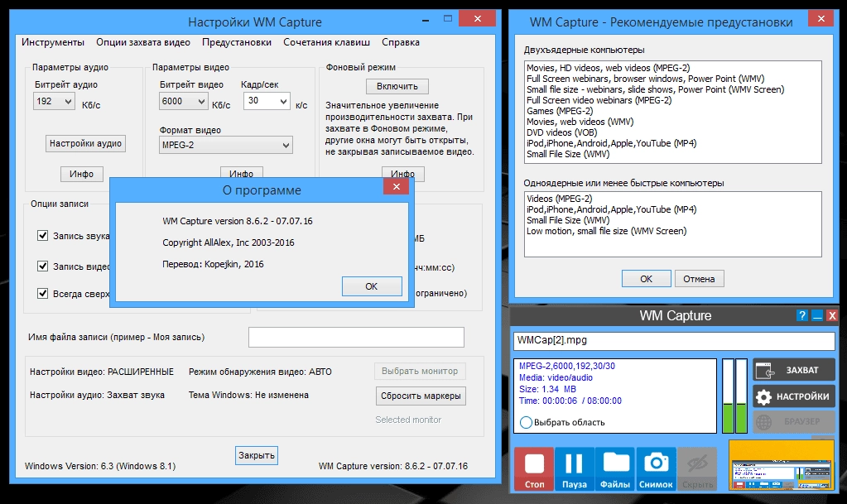Click the recording file name input field
This screenshot has height=504, width=847.
pos(356,337)
